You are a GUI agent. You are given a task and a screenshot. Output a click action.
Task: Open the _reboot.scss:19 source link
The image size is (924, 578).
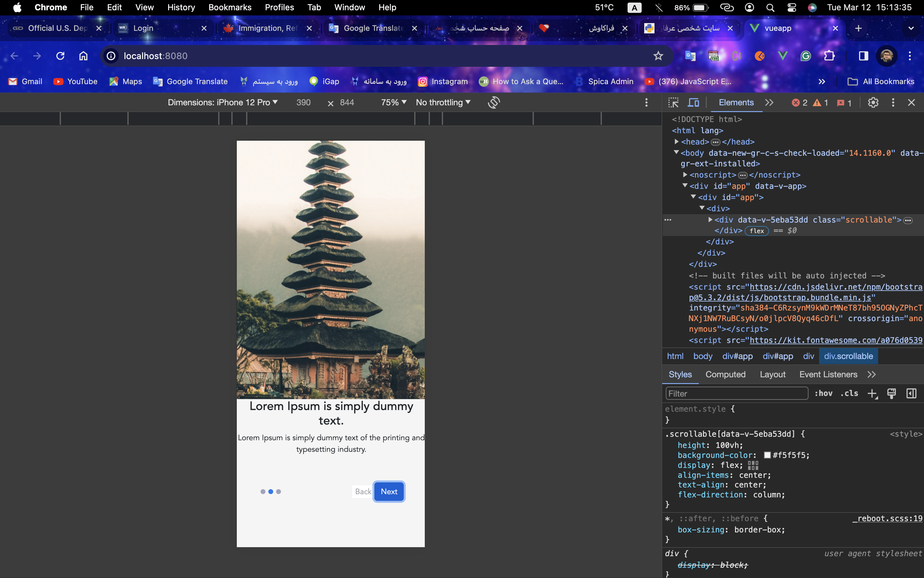887,518
